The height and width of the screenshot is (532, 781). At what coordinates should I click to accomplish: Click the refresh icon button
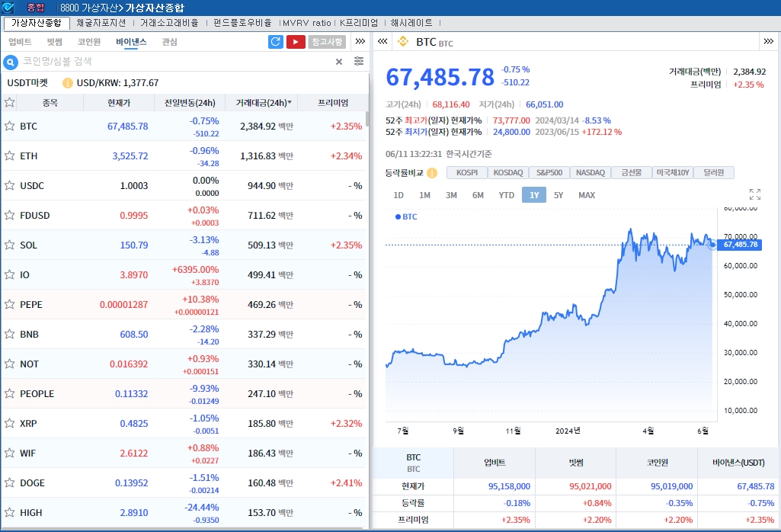(x=275, y=42)
